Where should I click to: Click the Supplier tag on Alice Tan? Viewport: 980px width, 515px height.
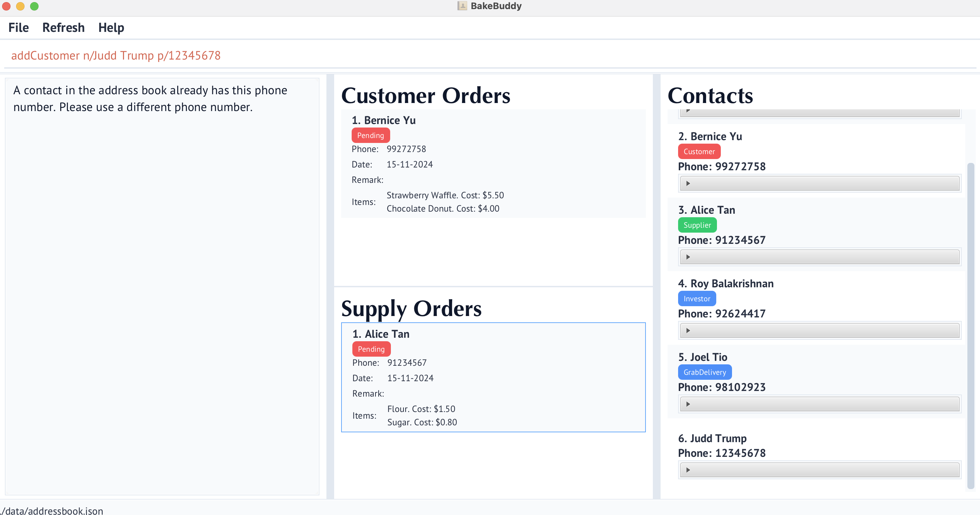697,225
